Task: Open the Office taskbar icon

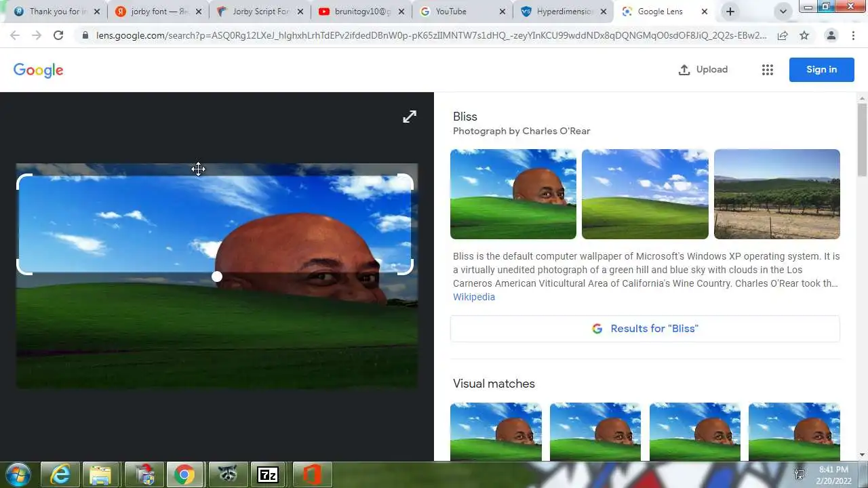Action: point(311,474)
